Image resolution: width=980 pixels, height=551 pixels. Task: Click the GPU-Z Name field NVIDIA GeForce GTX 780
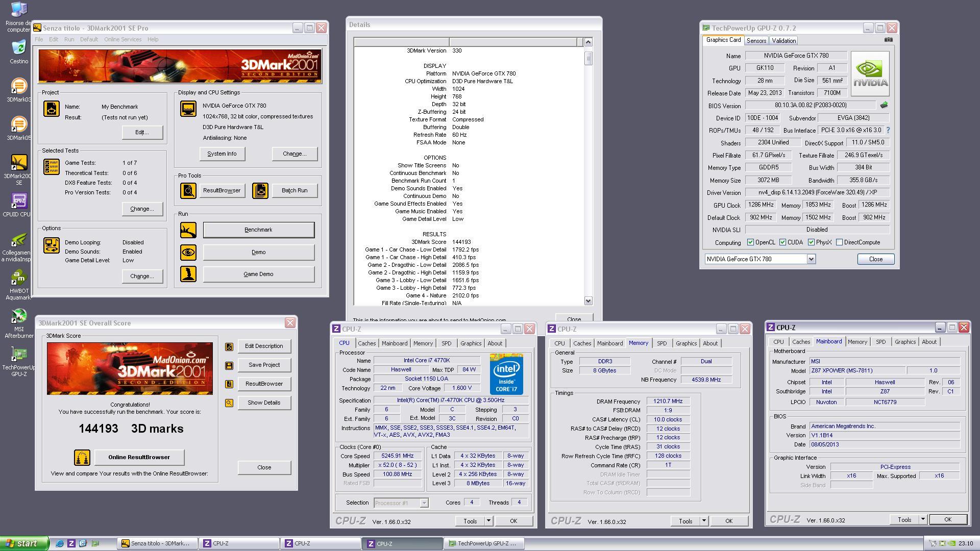(796, 56)
